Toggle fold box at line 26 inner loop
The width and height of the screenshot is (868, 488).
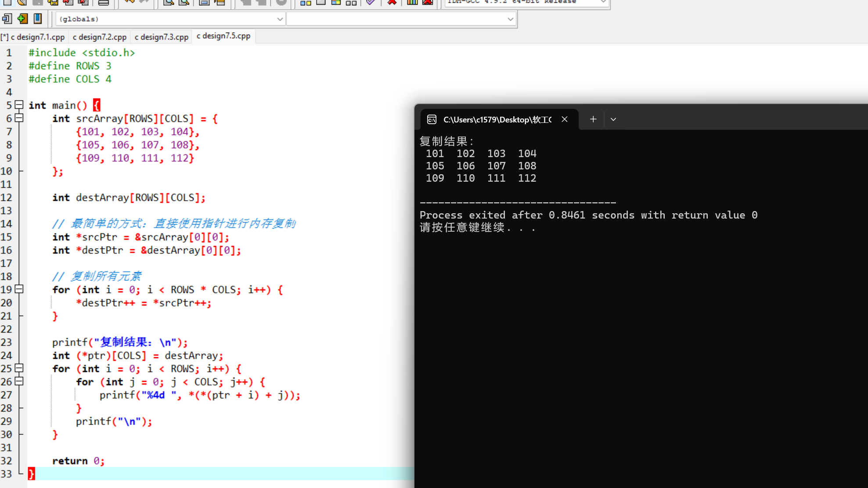click(19, 381)
